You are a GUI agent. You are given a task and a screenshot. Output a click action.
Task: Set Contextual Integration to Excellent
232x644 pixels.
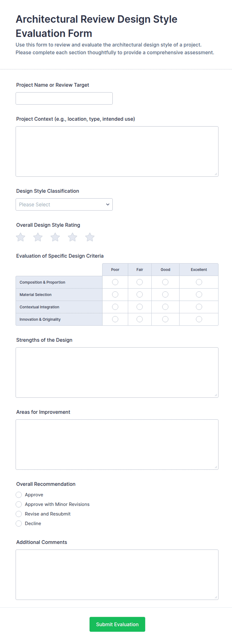pos(199,307)
